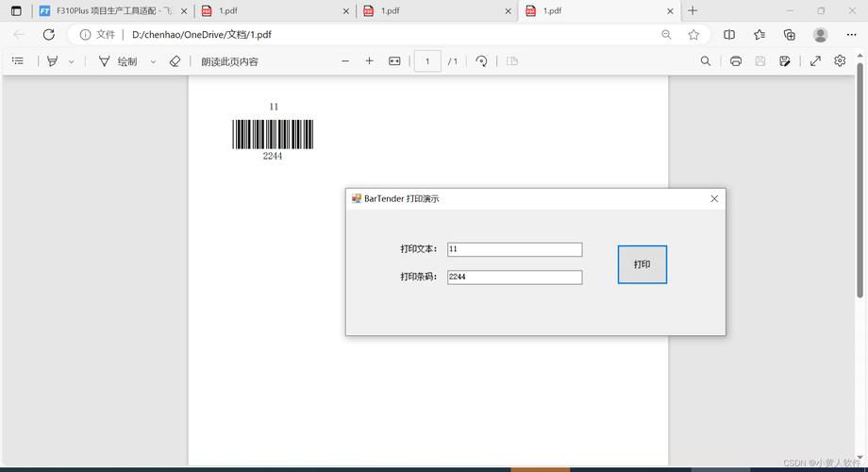Image resolution: width=868 pixels, height=472 pixels.
Task: Open the tab actions menu icon
Action: tap(16, 10)
